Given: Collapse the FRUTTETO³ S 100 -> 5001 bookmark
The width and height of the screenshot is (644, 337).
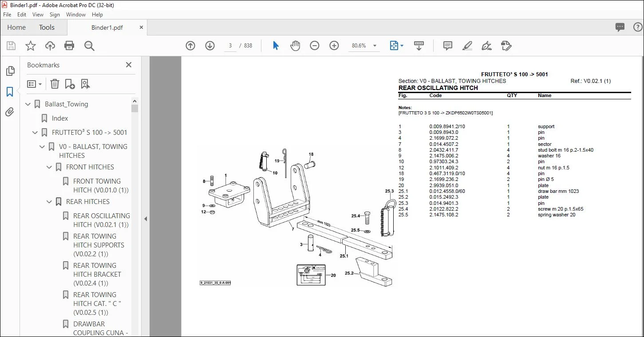Looking at the screenshot, I should tap(36, 133).
